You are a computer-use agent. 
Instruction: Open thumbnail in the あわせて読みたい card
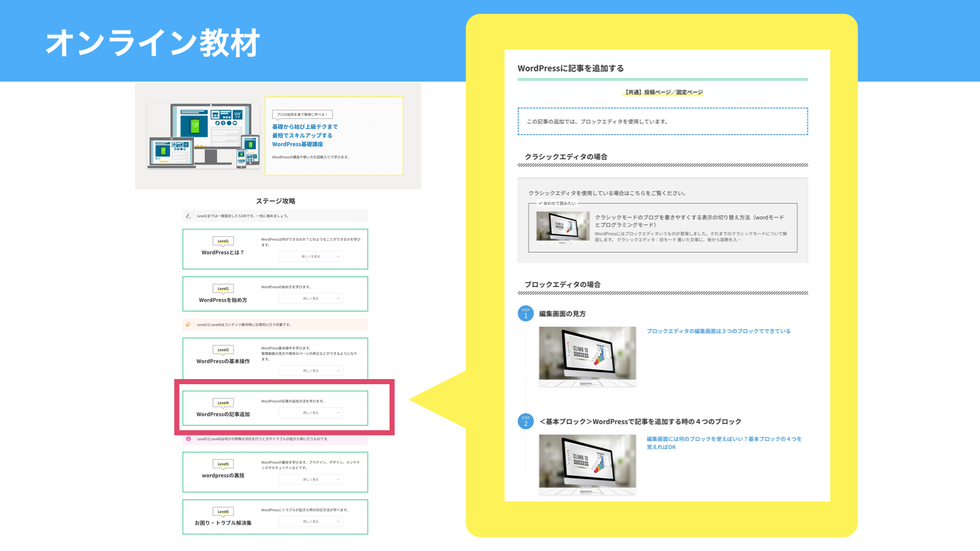point(563,228)
